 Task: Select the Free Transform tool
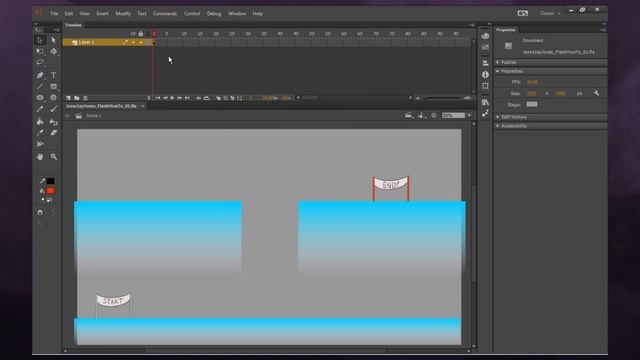point(40,51)
